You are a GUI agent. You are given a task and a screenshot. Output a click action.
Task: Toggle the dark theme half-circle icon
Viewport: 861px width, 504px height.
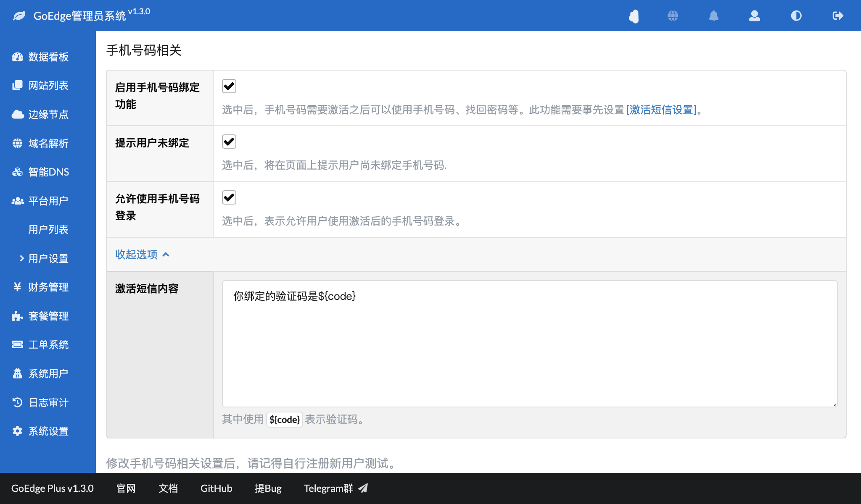pos(796,16)
